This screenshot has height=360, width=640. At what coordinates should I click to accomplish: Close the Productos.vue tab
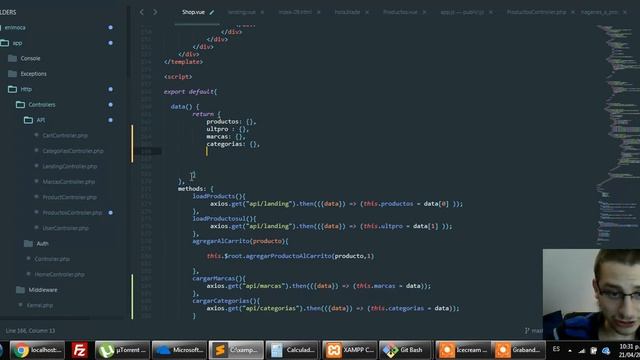pos(424,12)
